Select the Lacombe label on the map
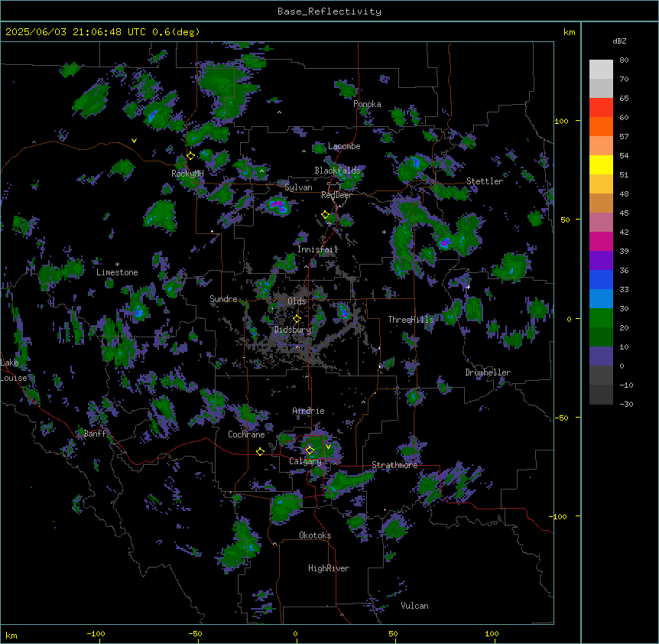 click(x=344, y=146)
